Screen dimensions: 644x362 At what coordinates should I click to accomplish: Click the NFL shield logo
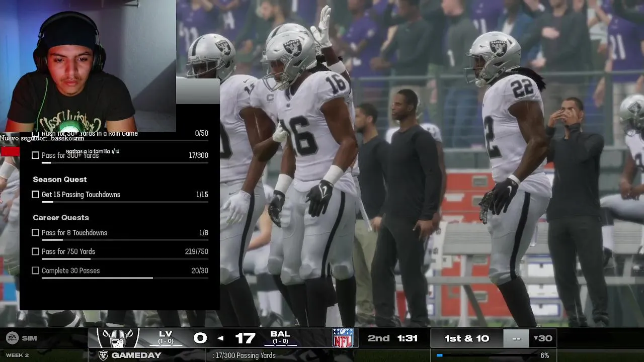343,338
